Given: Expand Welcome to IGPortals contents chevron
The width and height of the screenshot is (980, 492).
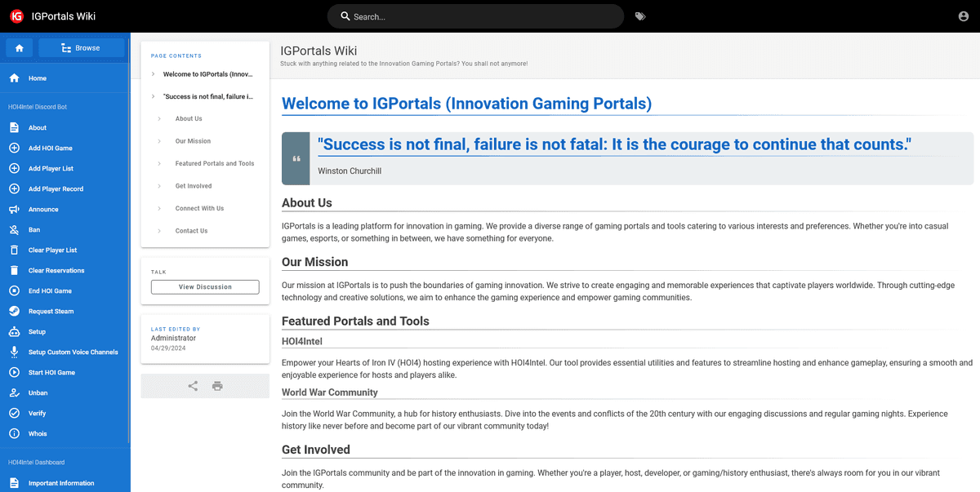Looking at the screenshot, I should coord(153,74).
